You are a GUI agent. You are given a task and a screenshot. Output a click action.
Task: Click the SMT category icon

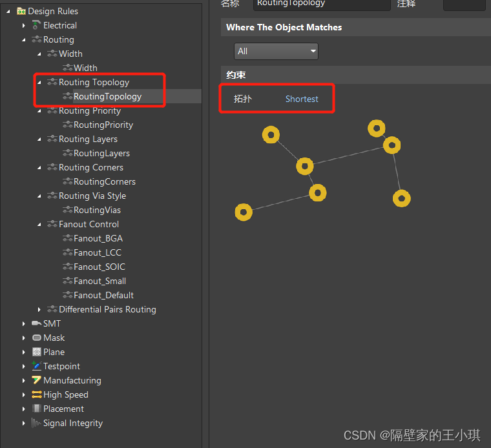(37, 323)
